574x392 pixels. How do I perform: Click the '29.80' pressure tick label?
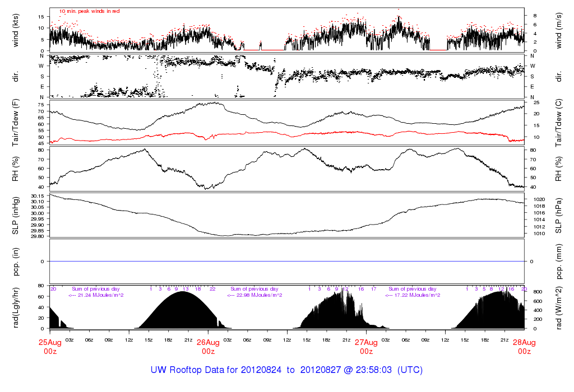coord(38,236)
